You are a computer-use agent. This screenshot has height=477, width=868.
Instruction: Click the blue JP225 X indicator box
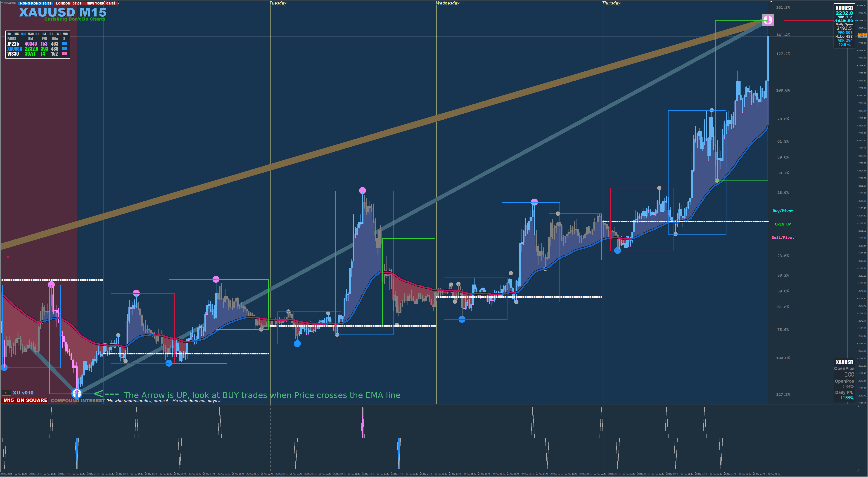tap(64, 44)
